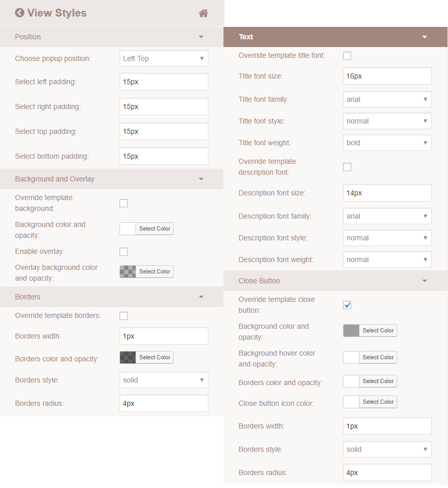Click Select Color for Overlay background

(x=155, y=271)
